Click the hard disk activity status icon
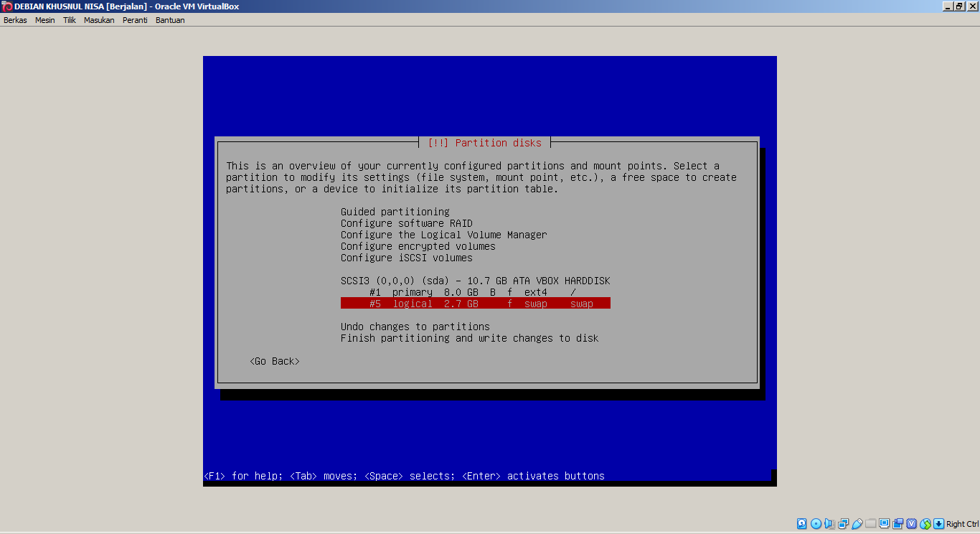This screenshot has height=534, width=980. pyautogui.click(x=802, y=524)
